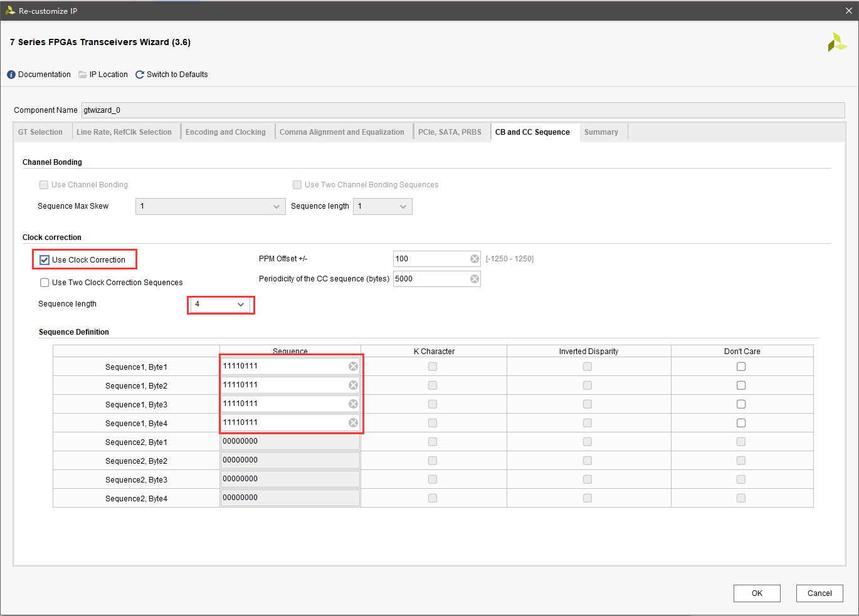Click the Cancel button
Viewport: 859px width, 616px height.
click(819, 593)
